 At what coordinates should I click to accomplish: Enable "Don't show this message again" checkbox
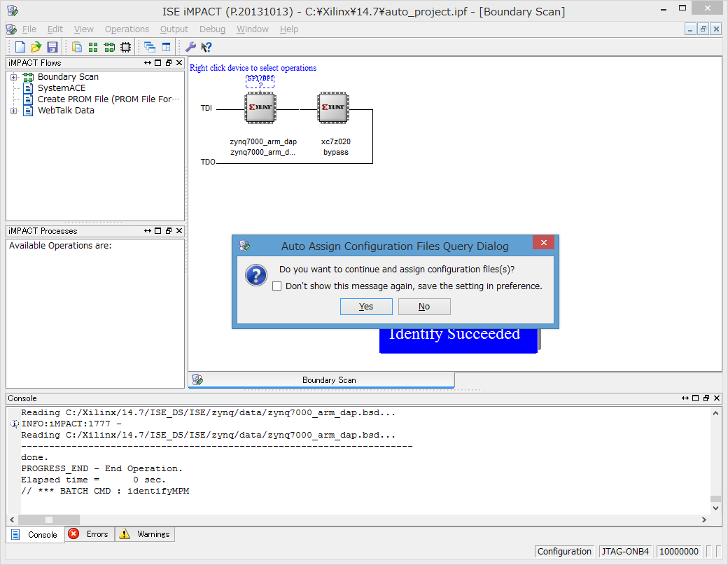pos(277,286)
